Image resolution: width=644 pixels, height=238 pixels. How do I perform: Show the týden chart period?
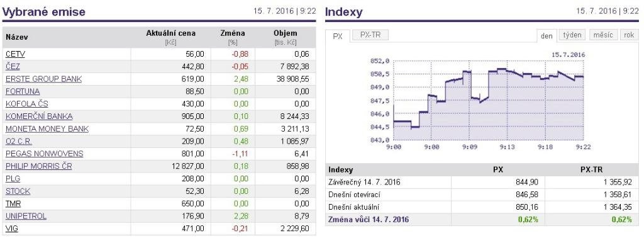(x=572, y=35)
